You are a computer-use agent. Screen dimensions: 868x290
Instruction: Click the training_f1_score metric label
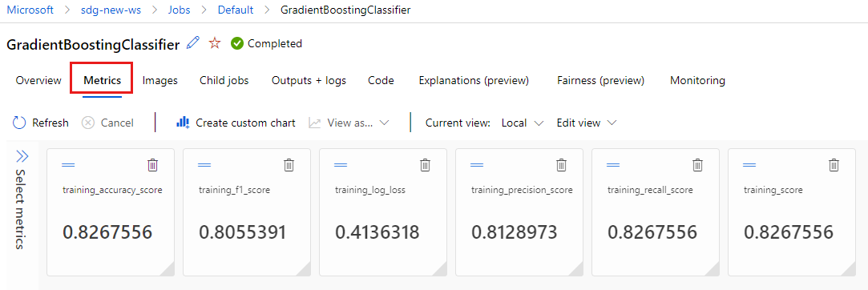coord(234,191)
